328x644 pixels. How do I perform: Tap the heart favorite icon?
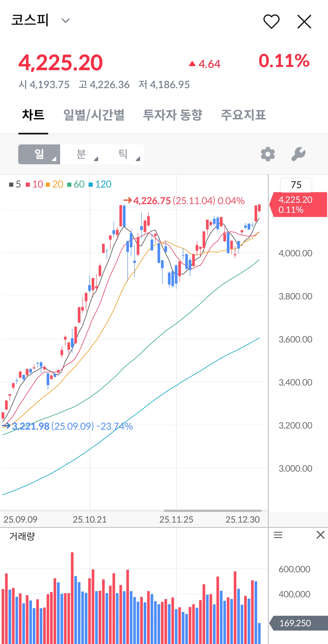click(271, 21)
